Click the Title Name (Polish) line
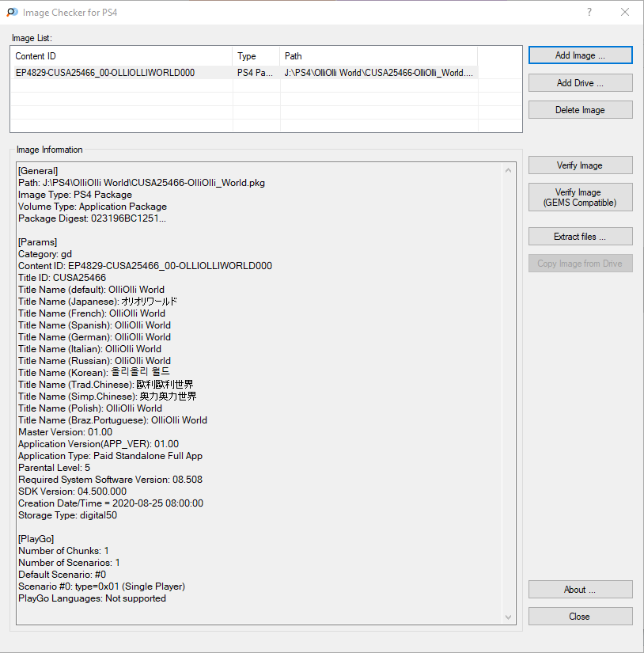The height and width of the screenshot is (653, 644). (90, 408)
